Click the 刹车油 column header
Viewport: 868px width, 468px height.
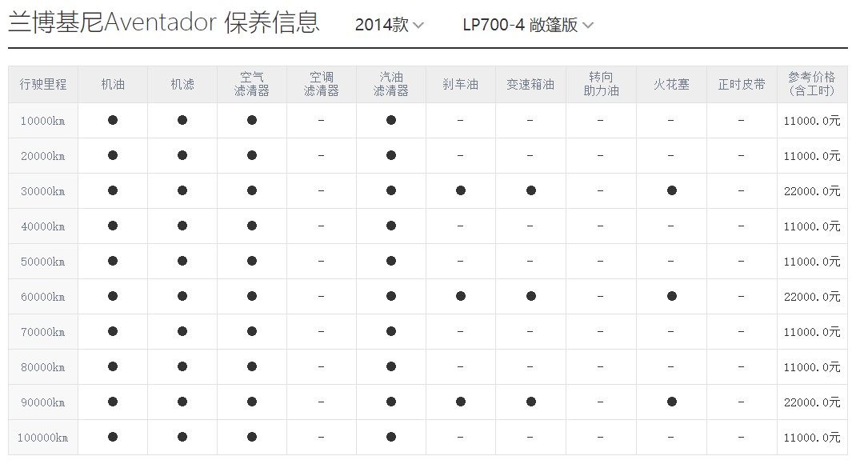461,84
